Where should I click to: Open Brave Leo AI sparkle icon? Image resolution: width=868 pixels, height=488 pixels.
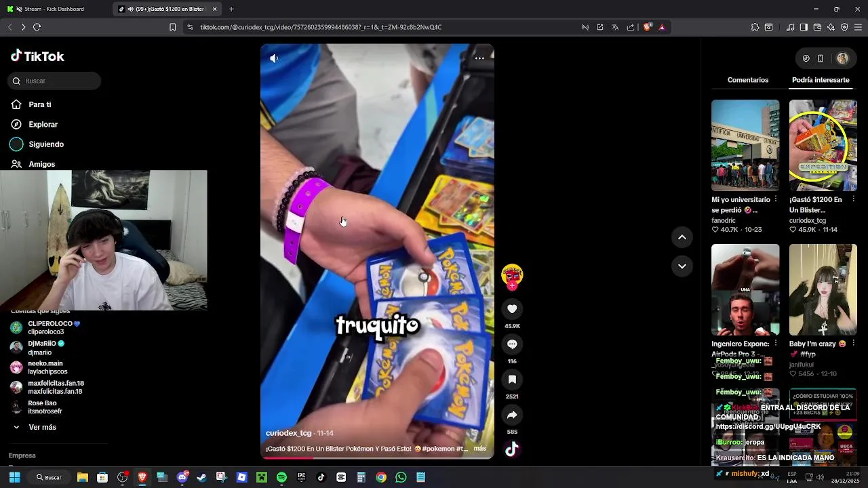point(831,27)
